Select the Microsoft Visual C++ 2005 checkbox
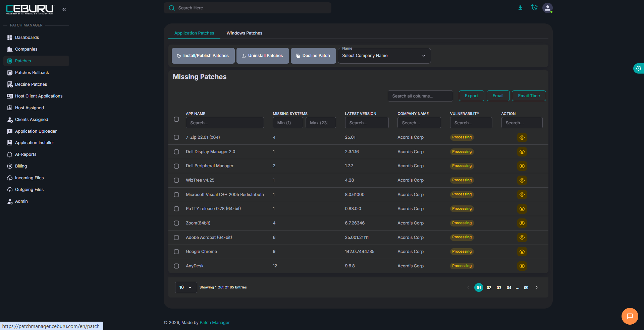Screen dimensions: 644x330 click(x=176, y=195)
